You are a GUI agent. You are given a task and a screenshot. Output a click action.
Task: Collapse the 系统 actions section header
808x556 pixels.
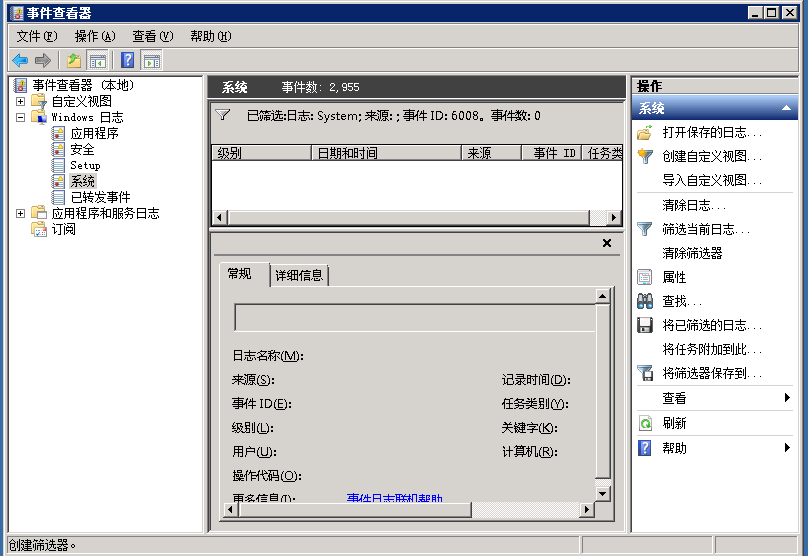tap(787, 108)
